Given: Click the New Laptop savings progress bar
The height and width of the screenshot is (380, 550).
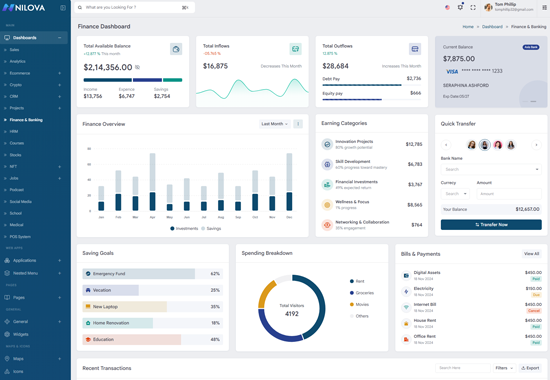Looking at the screenshot, I should 153,307.
